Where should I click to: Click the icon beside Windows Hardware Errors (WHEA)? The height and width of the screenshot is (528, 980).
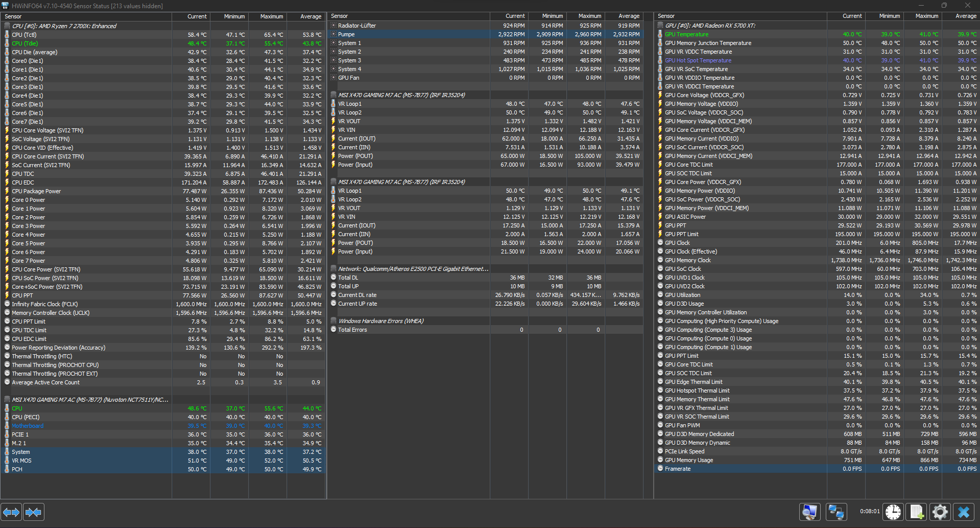333,320
